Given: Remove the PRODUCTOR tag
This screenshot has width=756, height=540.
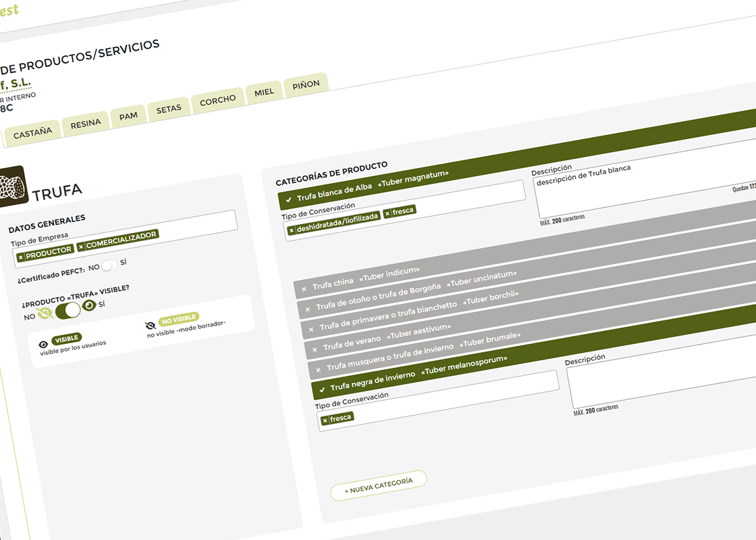Looking at the screenshot, I should (x=21, y=257).
